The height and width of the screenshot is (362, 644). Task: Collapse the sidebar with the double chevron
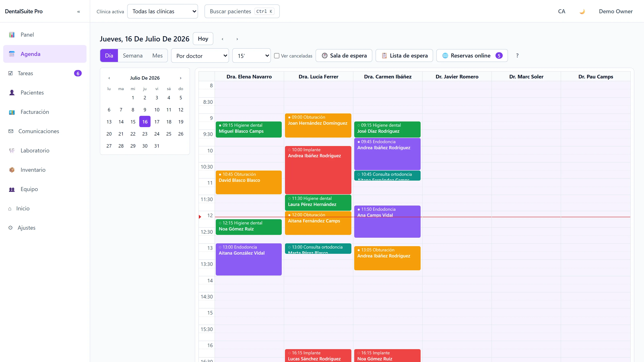tap(78, 11)
